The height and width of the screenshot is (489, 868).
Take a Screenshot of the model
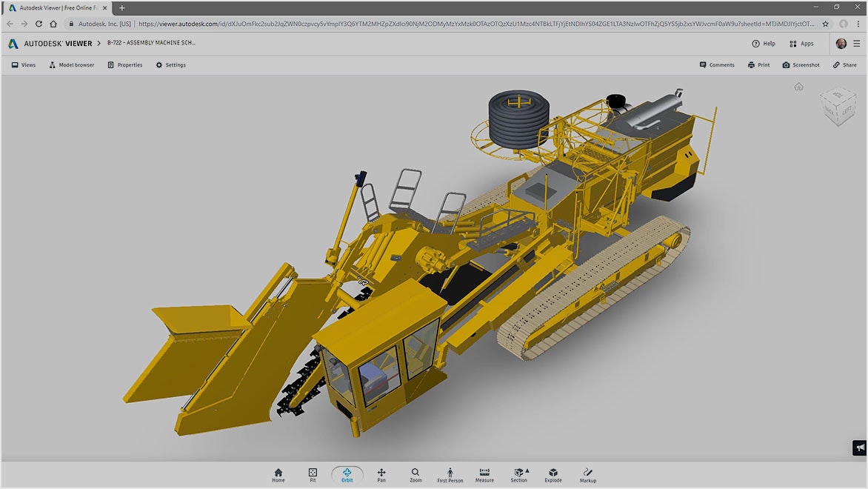[x=801, y=64]
